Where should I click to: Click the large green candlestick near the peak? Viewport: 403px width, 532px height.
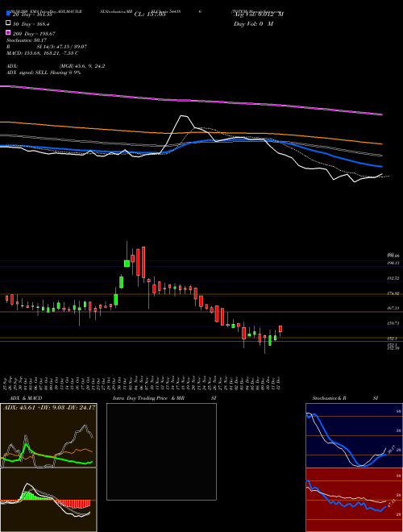(x=127, y=264)
